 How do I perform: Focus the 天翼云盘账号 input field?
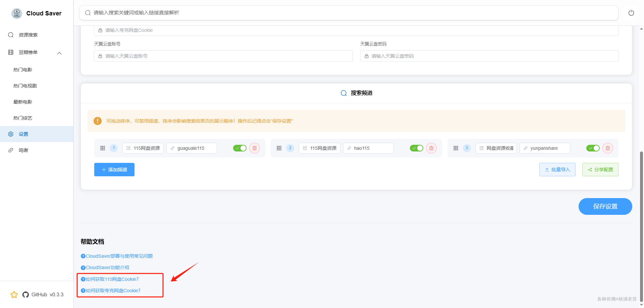coord(223,56)
